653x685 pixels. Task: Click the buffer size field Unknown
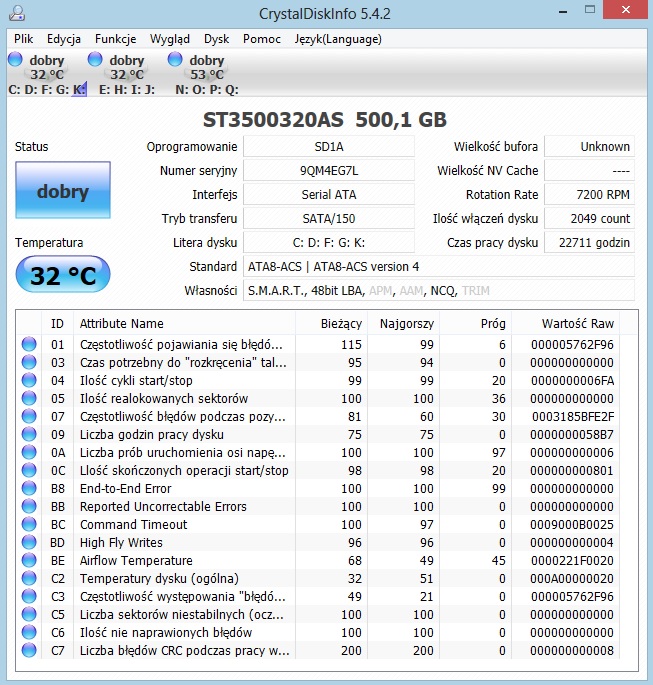tap(589, 146)
